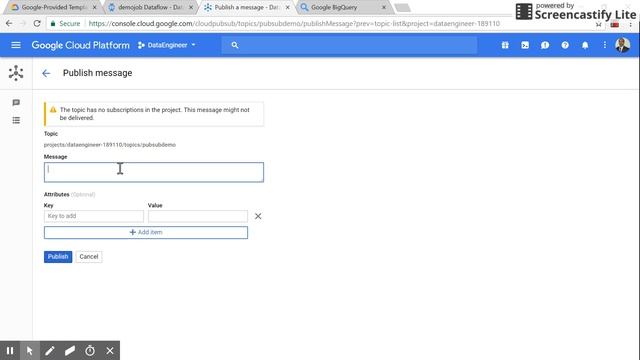The width and height of the screenshot is (640, 360).
Task: Open the three-dot utilities menu
Action: 604,45
